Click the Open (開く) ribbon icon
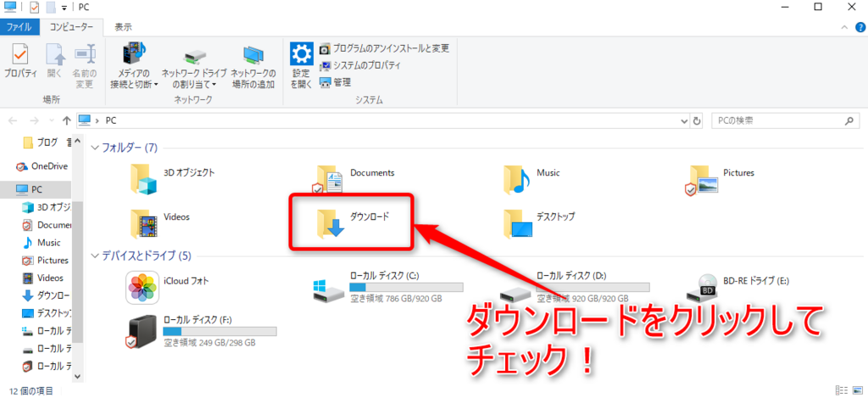The height and width of the screenshot is (398, 868). (55, 61)
